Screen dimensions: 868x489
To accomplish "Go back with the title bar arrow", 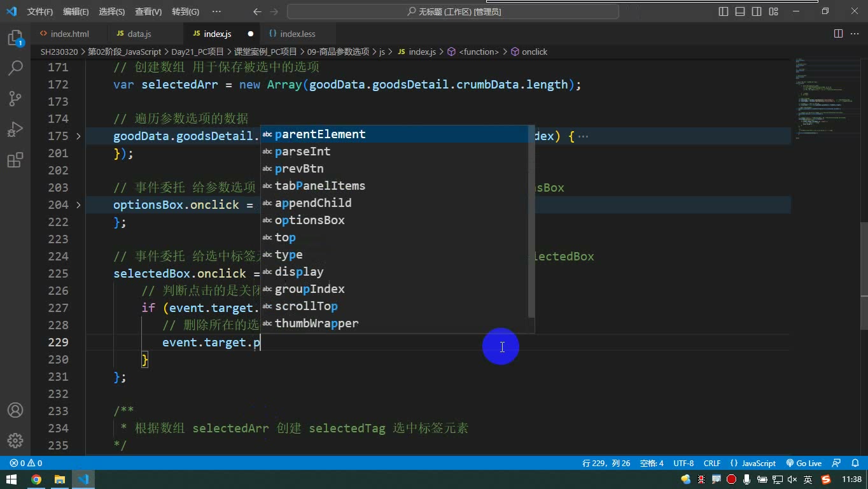I will [257, 11].
